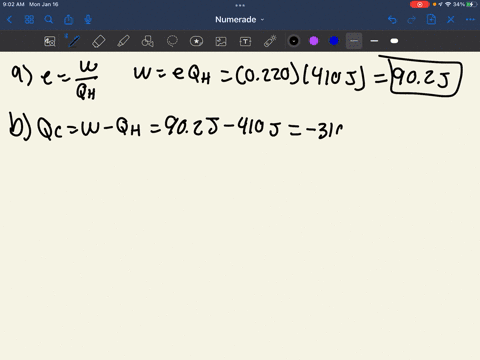The image size is (480, 360).
Task: Open the thumbnail grid view
Action: [29, 20]
